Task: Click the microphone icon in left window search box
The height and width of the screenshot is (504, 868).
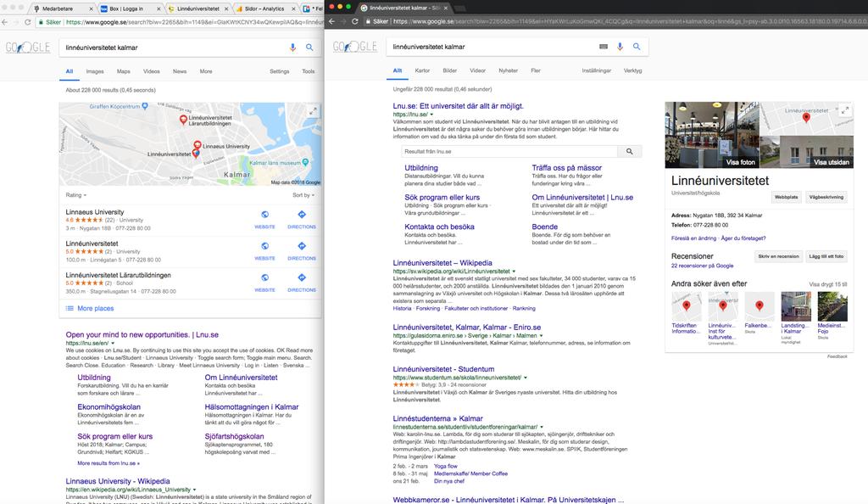Action: tap(292, 48)
